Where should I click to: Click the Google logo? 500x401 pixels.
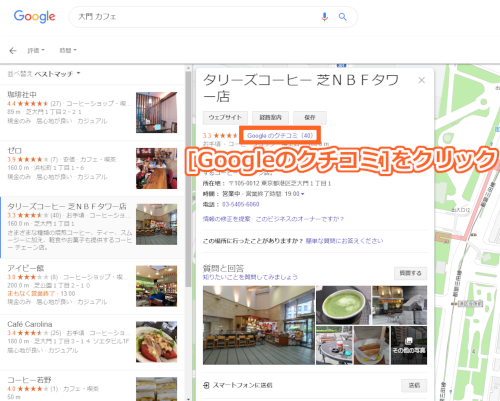(x=34, y=16)
